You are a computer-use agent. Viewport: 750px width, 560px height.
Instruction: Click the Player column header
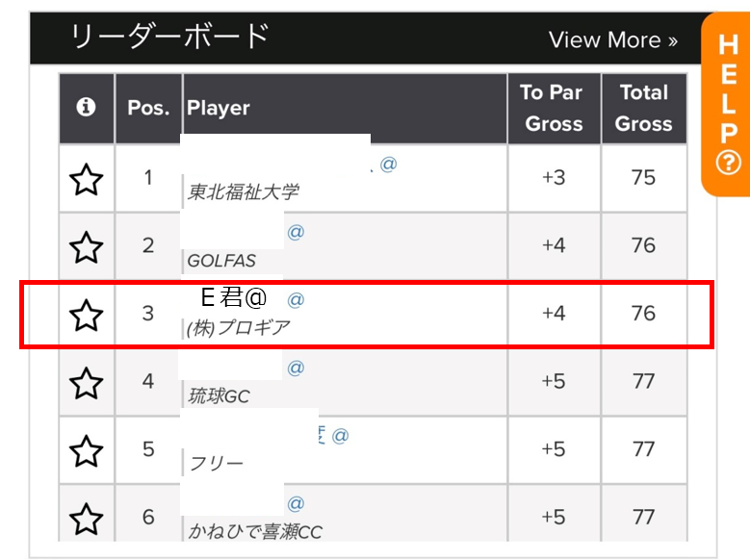tap(219, 108)
